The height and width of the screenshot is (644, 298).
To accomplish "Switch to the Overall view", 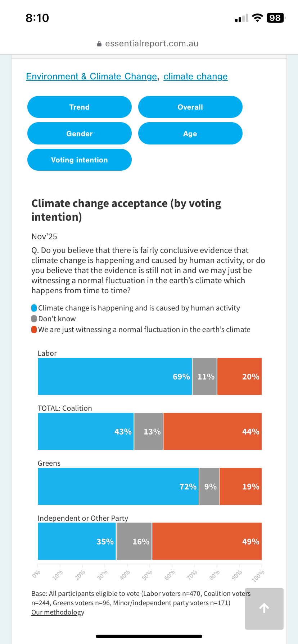I will 190,107.
